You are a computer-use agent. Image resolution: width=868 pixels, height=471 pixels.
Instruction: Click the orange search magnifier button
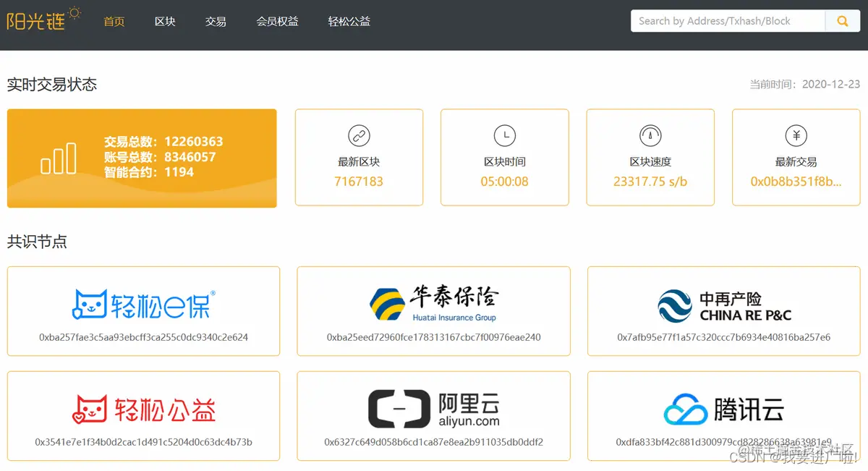[x=843, y=21]
